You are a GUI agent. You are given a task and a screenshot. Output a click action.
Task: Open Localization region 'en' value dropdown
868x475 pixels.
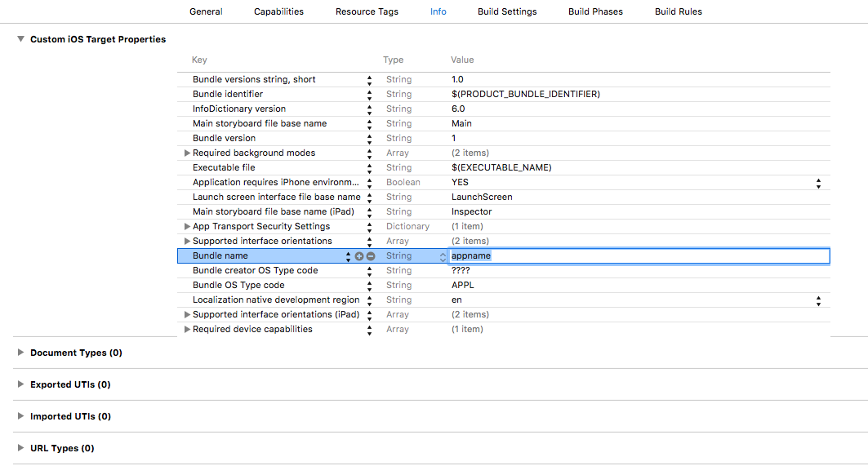click(818, 300)
